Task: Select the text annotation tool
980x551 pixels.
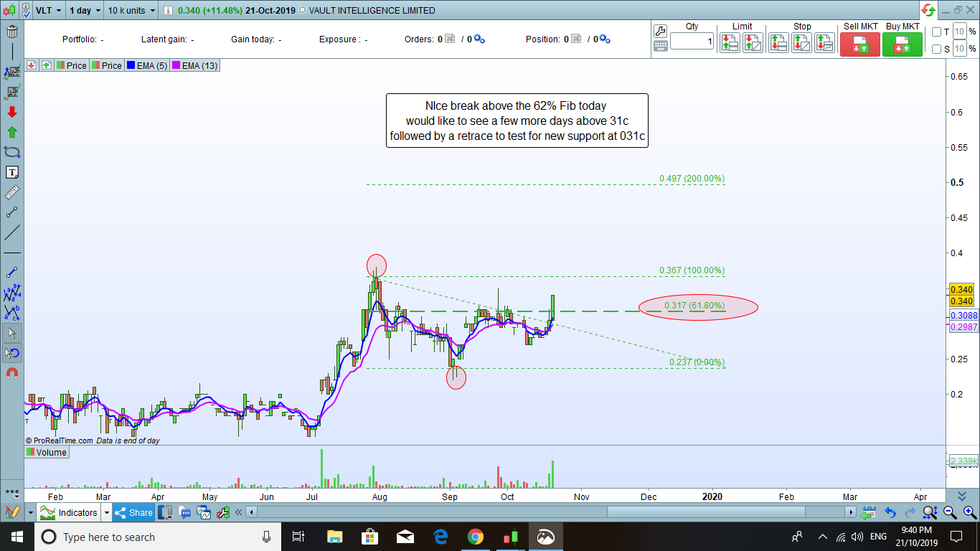Action: coord(12,172)
